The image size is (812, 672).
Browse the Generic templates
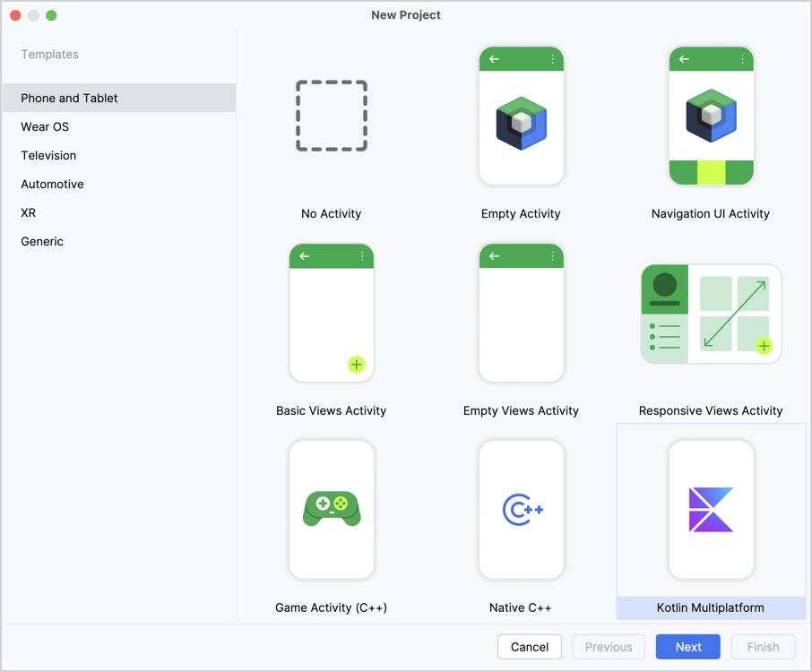pos(42,241)
